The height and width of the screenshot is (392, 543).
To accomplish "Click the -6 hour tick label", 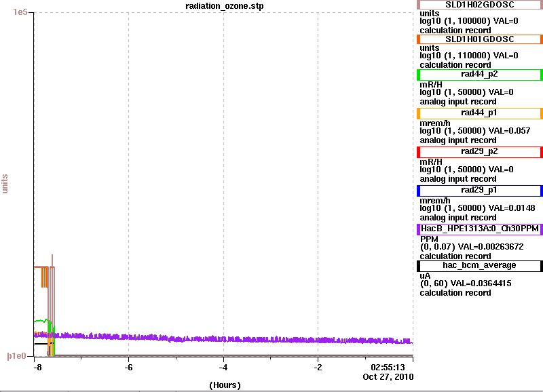I will point(128,368).
